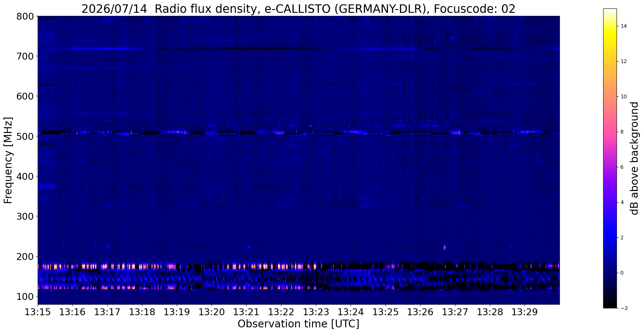Click the 13:15 time tick label

point(38,312)
